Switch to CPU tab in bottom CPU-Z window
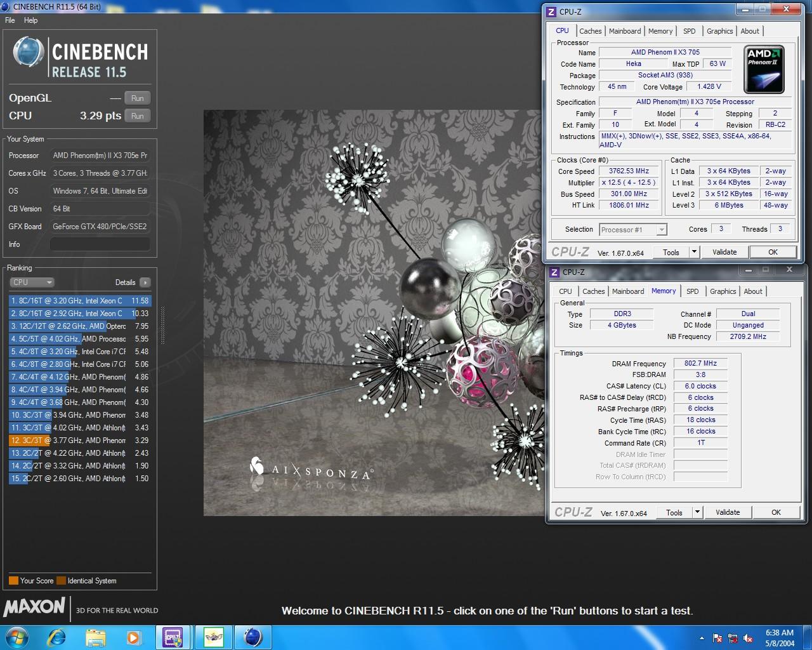This screenshot has height=650, width=812. tap(565, 291)
